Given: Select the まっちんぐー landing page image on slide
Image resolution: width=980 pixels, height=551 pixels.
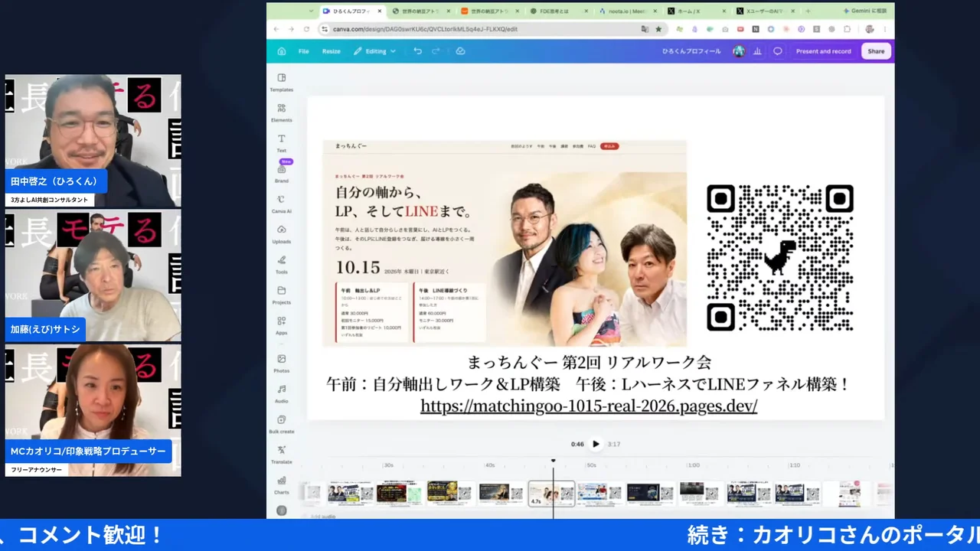Looking at the screenshot, I should (505, 243).
